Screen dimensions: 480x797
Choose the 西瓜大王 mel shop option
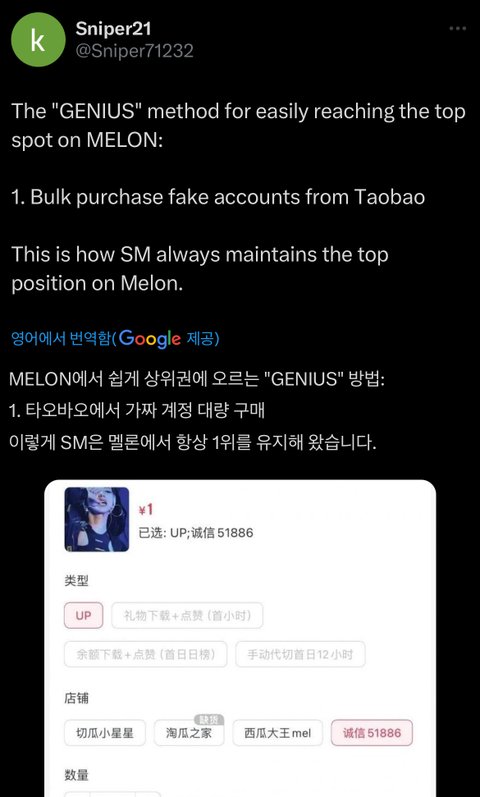(277, 733)
